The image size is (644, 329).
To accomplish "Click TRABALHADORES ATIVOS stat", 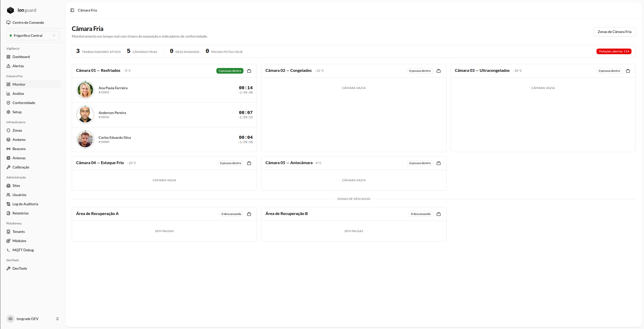I will tap(99, 51).
